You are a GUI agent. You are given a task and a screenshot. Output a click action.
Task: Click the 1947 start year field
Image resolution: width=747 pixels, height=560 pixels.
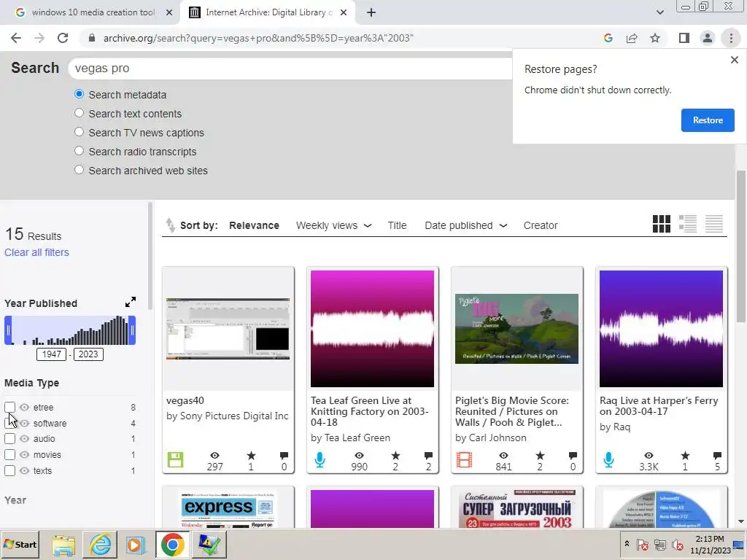click(52, 354)
